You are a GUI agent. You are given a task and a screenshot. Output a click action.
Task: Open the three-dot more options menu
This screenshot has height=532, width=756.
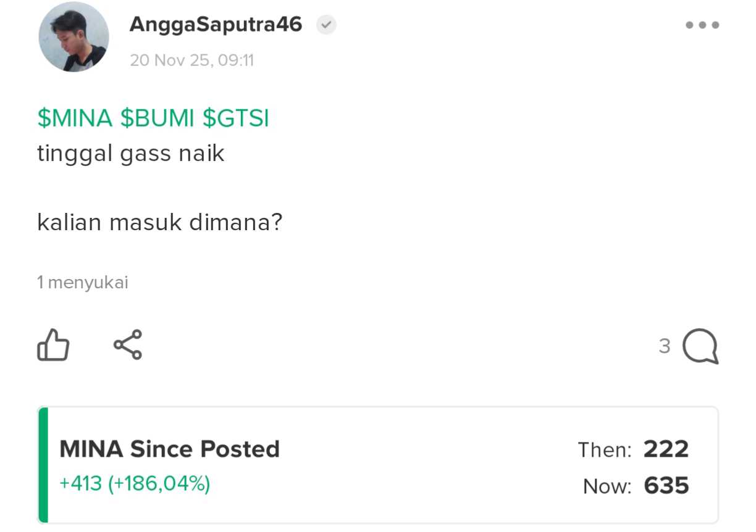point(702,25)
